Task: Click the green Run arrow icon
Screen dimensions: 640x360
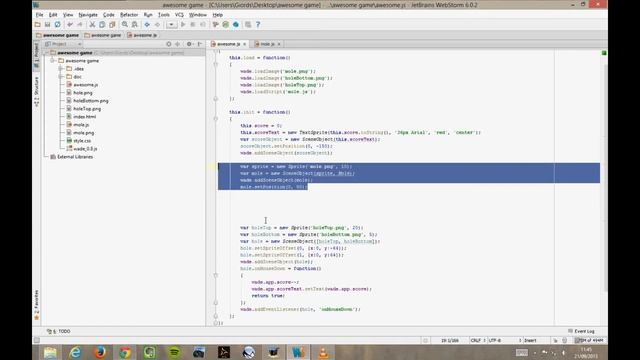Action: (x=183, y=24)
